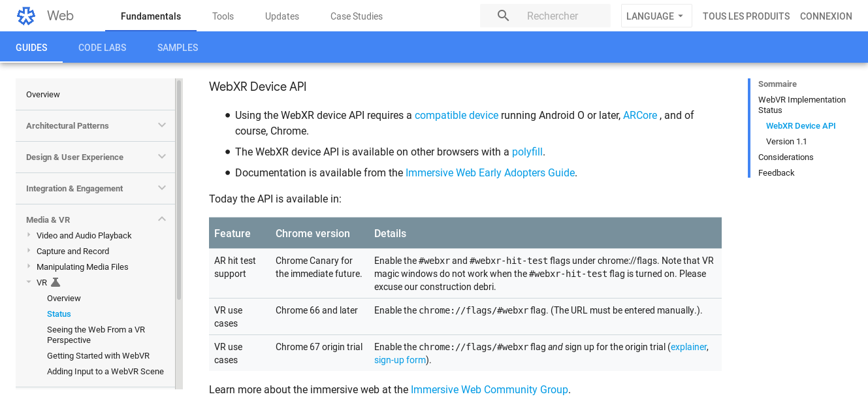Expand the Design & User Experience chevron
Screen dimensions: 868x405
pos(162,157)
